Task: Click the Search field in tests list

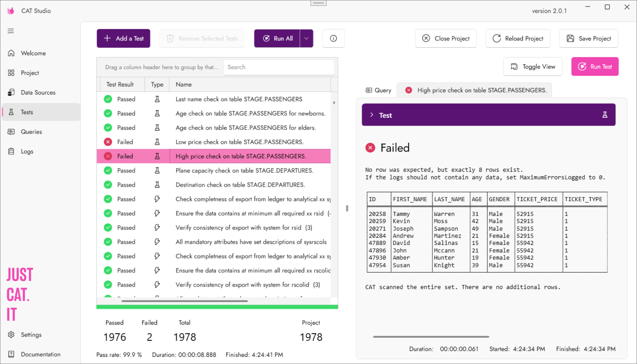Action: [278, 67]
